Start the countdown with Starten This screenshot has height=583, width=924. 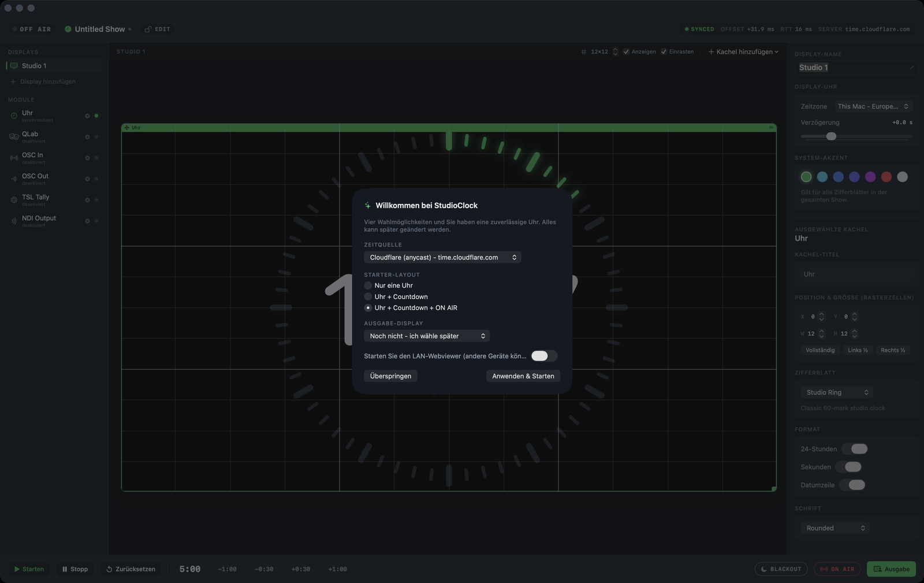[x=29, y=569]
